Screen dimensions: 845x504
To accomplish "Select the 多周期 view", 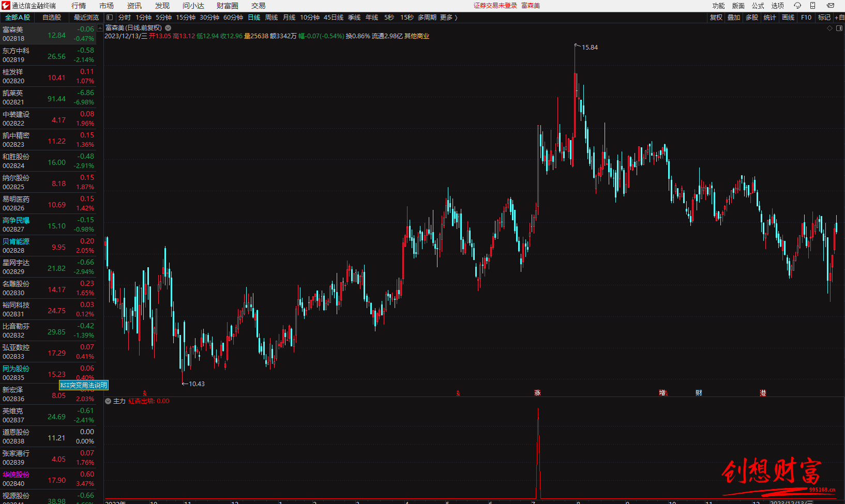I will click(x=427, y=18).
